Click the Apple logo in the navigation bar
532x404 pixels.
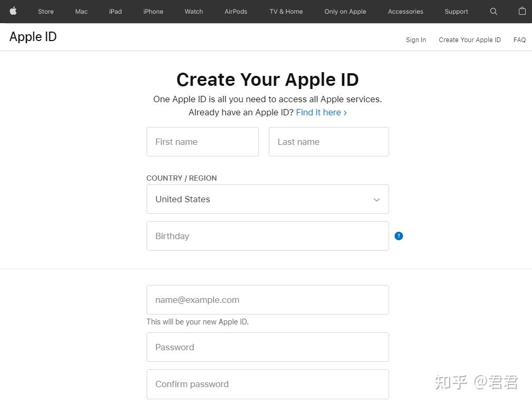click(13, 11)
